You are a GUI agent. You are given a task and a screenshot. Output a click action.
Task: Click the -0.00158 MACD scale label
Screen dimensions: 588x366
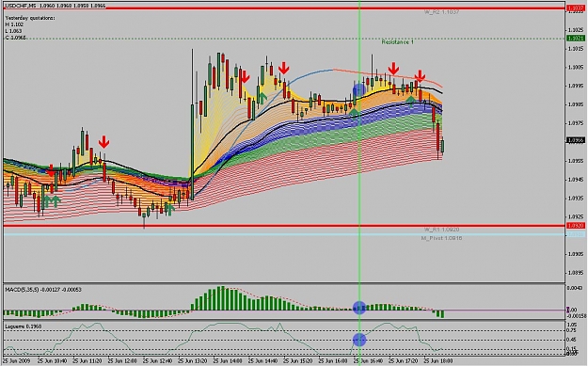(x=578, y=316)
